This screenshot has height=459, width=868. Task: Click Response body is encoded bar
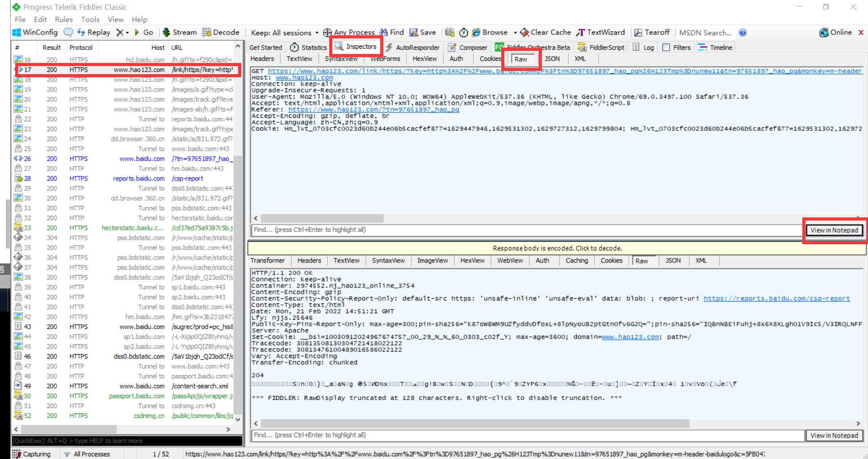pyautogui.click(x=557, y=248)
